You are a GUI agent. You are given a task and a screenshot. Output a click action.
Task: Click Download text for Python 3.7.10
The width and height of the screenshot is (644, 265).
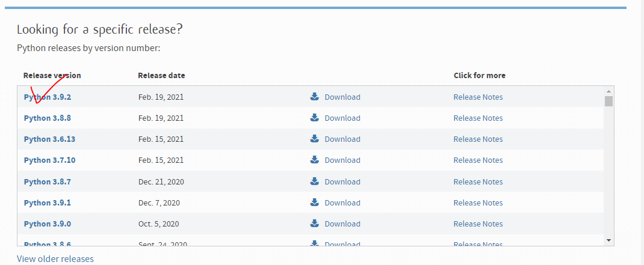pos(342,160)
